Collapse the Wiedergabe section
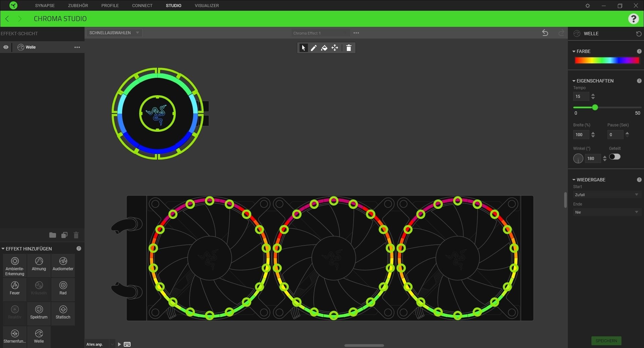Viewport: 644px width, 348px height. [574, 180]
